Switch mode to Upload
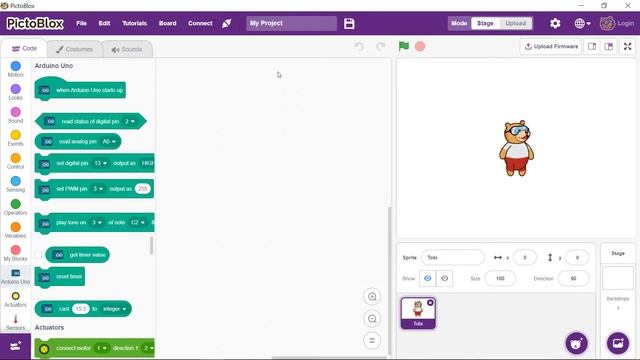Image resolution: width=640 pixels, height=360 pixels. tap(516, 23)
